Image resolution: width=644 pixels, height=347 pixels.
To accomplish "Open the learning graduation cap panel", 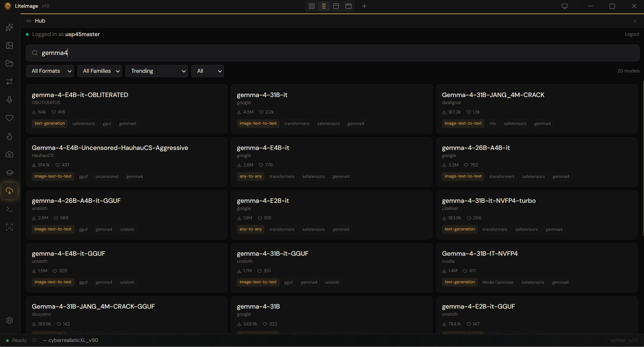I will (x=9, y=173).
